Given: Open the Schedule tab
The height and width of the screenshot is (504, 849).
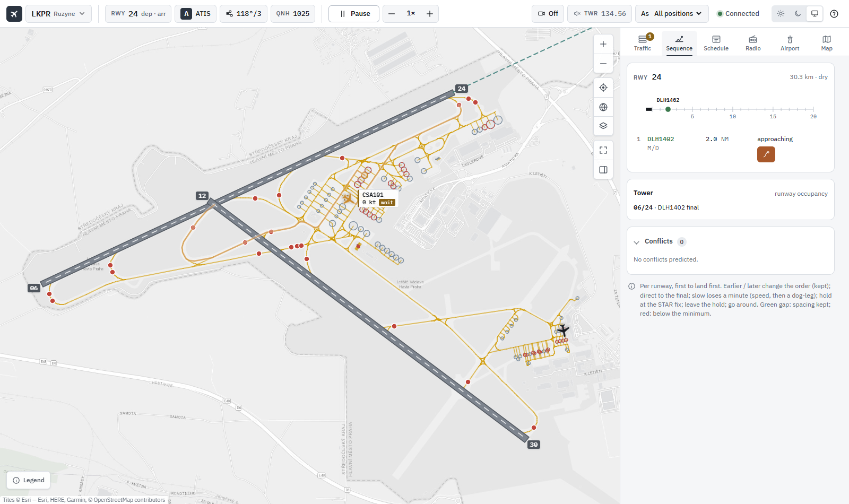Looking at the screenshot, I should point(716,43).
